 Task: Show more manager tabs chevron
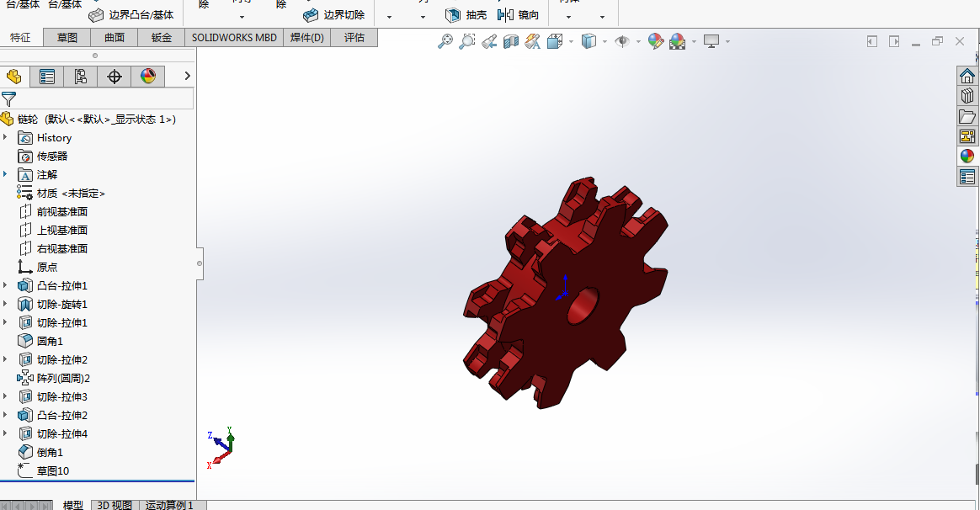[x=187, y=76]
